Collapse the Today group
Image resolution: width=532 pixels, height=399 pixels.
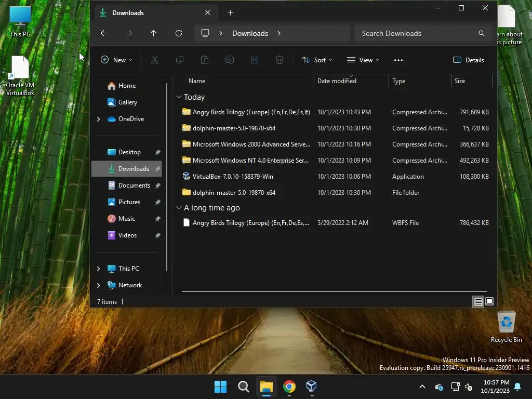coord(179,97)
